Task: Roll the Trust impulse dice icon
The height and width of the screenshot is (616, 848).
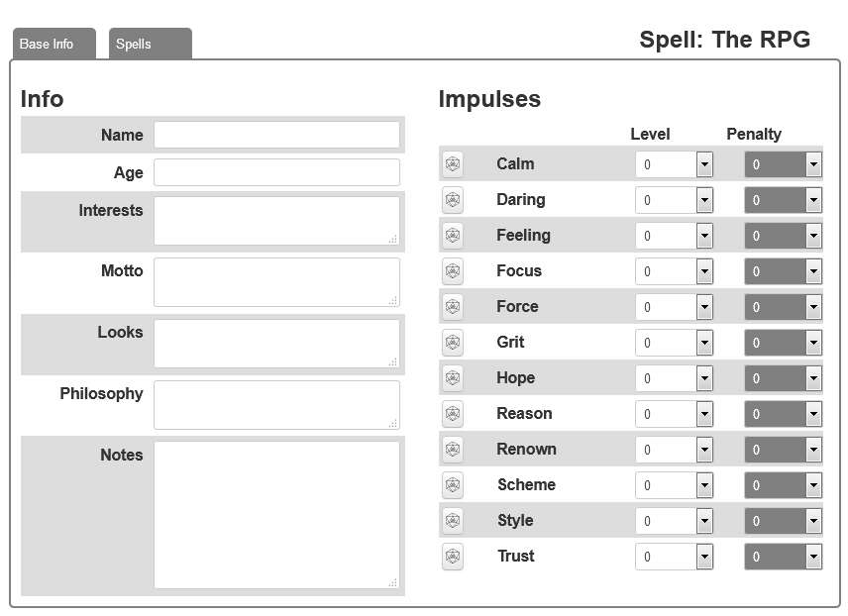Action: click(x=453, y=557)
